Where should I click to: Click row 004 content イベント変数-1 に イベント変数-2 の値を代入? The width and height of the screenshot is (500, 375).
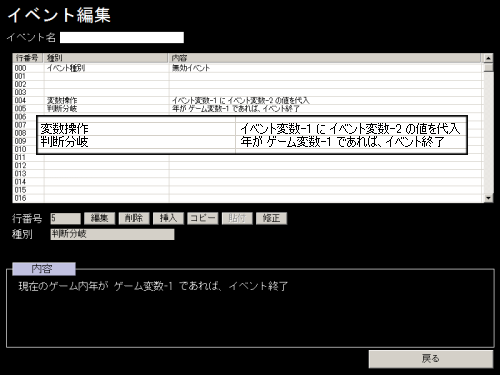point(241,100)
